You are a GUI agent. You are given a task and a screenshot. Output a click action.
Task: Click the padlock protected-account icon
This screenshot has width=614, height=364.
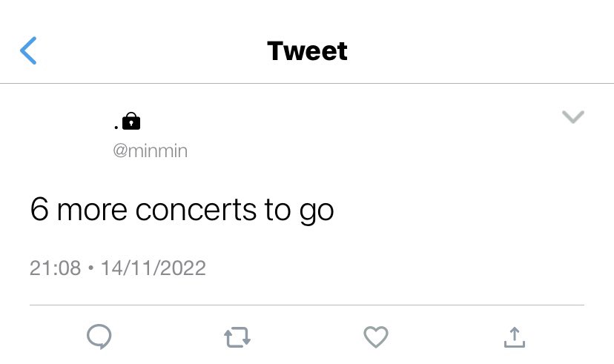click(131, 121)
